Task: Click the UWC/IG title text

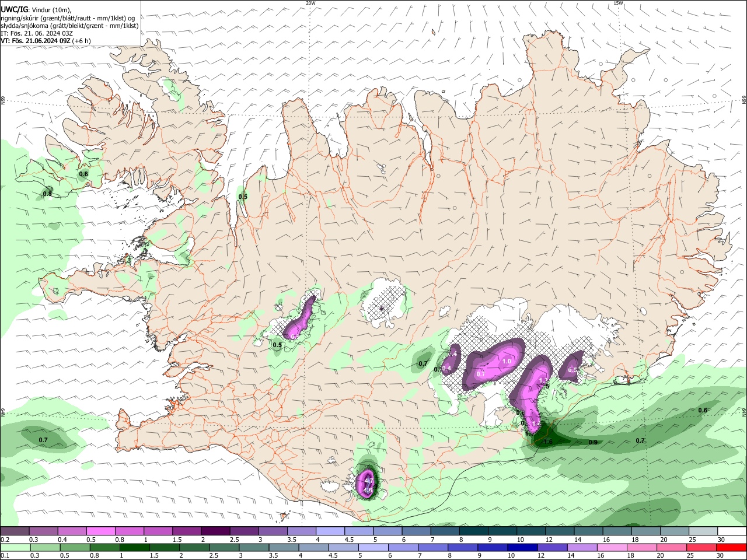Action: pos(14,9)
